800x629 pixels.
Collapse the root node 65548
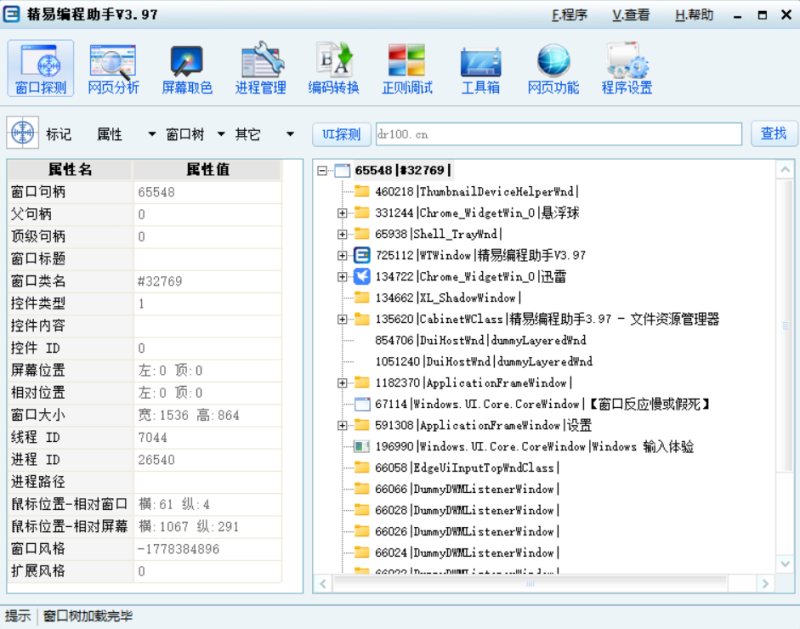pos(322,170)
